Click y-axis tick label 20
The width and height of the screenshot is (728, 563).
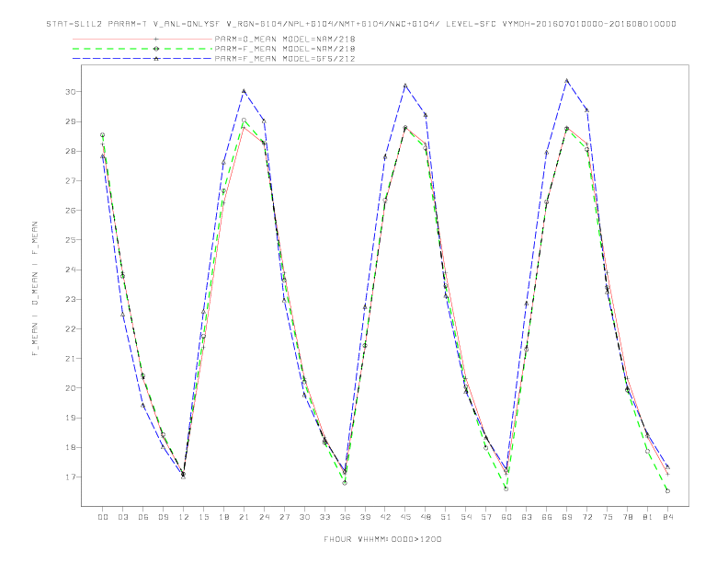(x=71, y=388)
